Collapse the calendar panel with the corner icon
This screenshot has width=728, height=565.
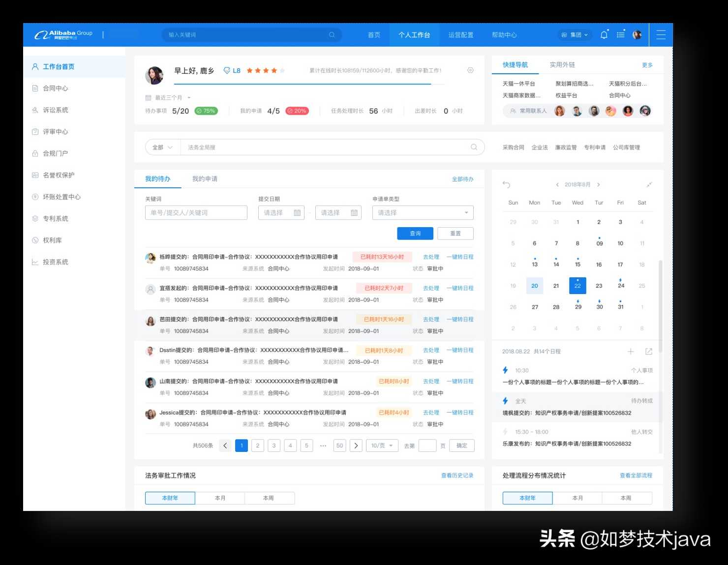[649, 184]
